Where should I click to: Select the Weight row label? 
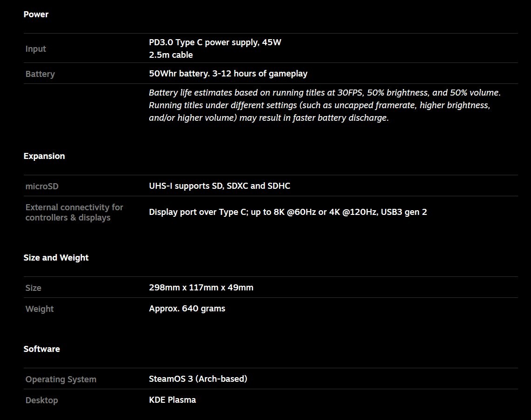click(40, 309)
